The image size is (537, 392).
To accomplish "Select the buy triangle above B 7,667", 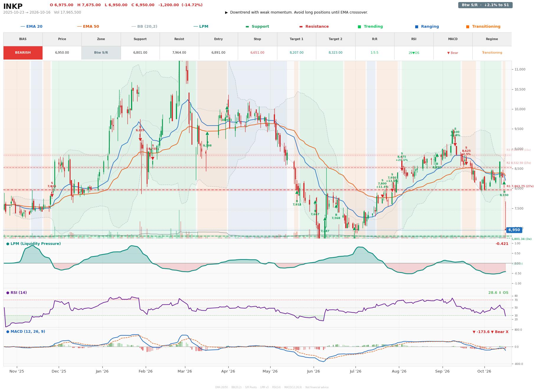I will pyautogui.click(x=315, y=202).
